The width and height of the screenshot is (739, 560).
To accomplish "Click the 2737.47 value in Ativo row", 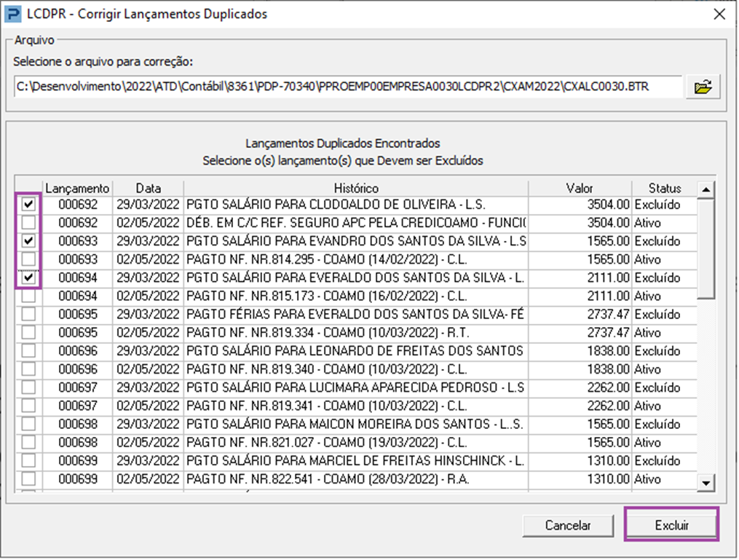I will tap(608, 332).
